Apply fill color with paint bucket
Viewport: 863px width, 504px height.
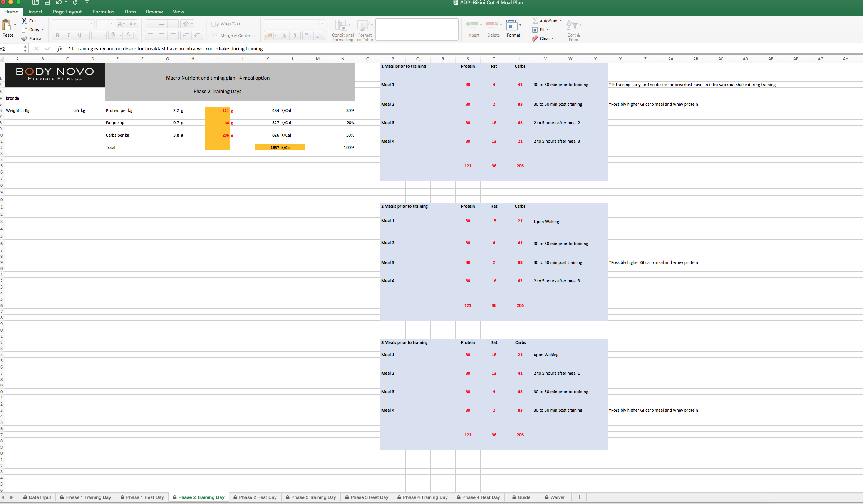(113, 35)
